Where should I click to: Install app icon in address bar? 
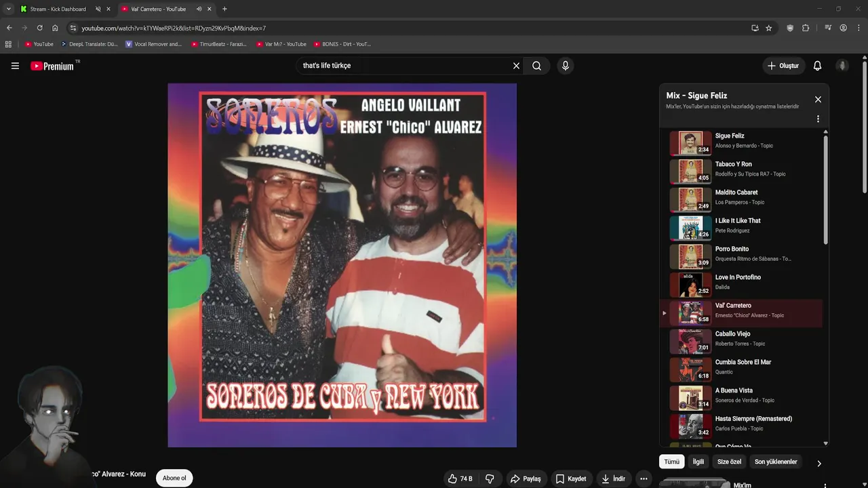(x=755, y=28)
